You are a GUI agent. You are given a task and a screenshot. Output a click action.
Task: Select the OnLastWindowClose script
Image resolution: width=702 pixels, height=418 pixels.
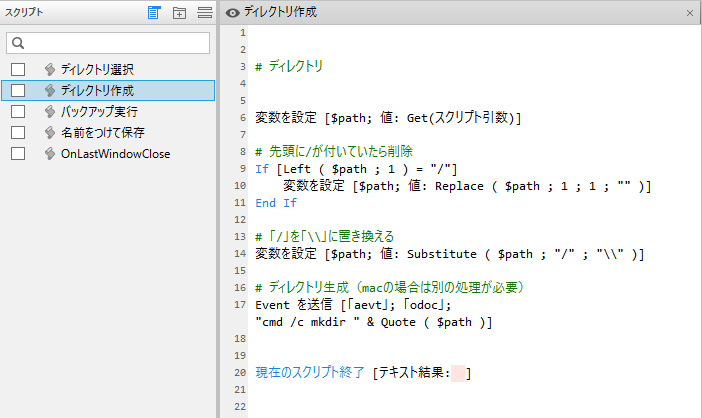(x=116, y=154)
